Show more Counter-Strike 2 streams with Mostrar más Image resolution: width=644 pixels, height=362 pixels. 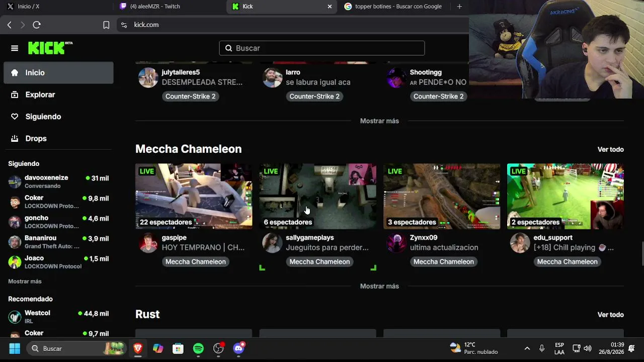(x=379, y=121)
